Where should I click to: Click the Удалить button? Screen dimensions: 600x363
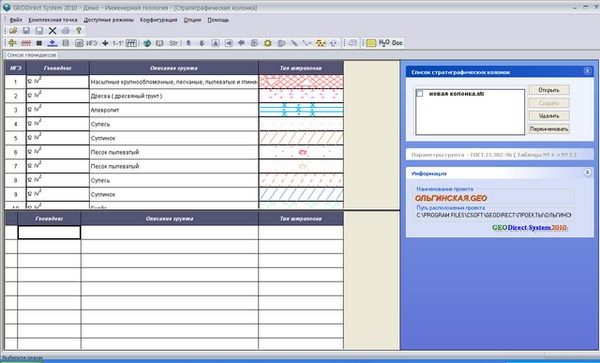[x=549, y=116]
